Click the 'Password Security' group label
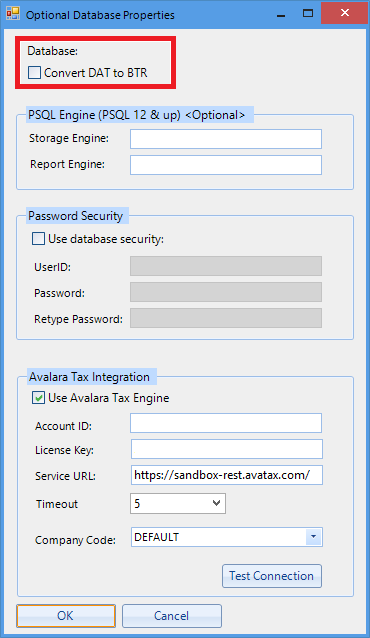 [x=75, y=216]
